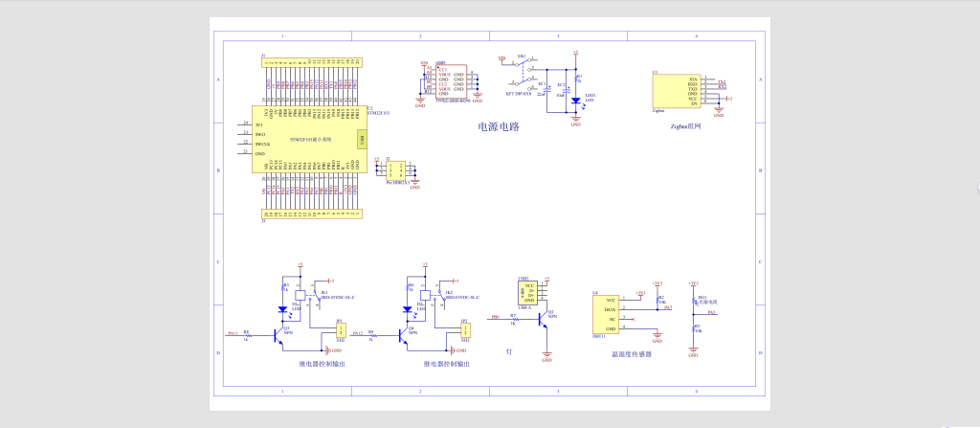Click the DHT11 sensor block U4
The width and height of the screenshot is (980, 428).
click(x=611, y=313)
